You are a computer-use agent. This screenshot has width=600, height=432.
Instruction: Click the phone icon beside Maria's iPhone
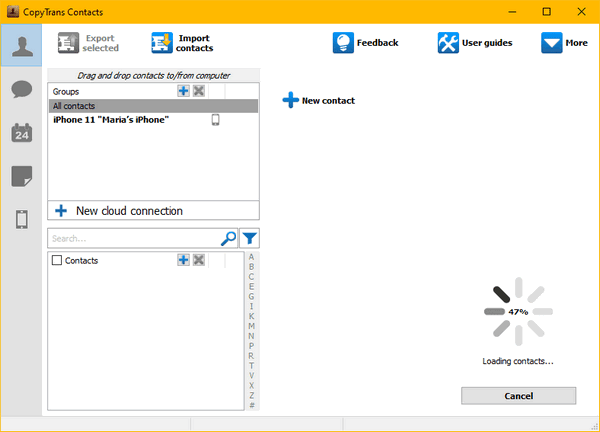(215, 120)
